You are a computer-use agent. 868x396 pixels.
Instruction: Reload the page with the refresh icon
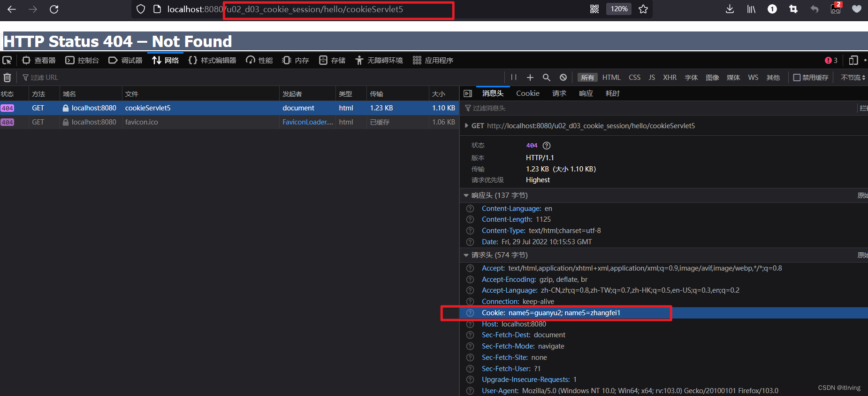pyautogui.click(x=54, y=9)
